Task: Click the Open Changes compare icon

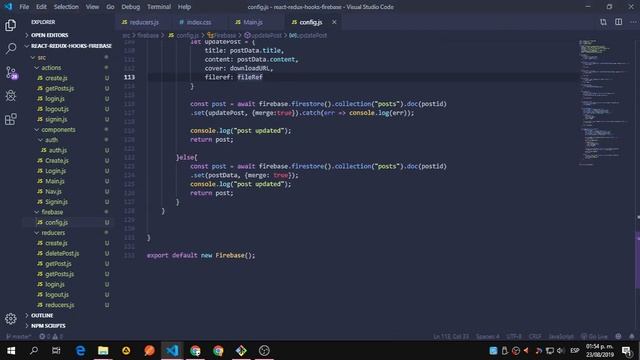Action: point(603,22)
